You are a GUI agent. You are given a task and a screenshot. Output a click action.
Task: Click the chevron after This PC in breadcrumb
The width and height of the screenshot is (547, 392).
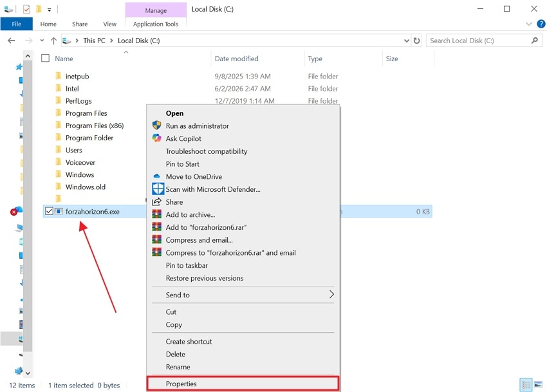click(111, 41)
